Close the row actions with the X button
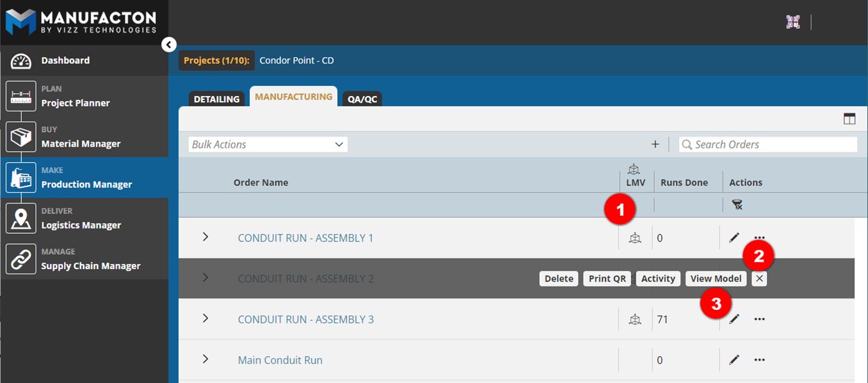Image resolution: width=868 pixels, height=383 pixels. [x=759, y=278]
